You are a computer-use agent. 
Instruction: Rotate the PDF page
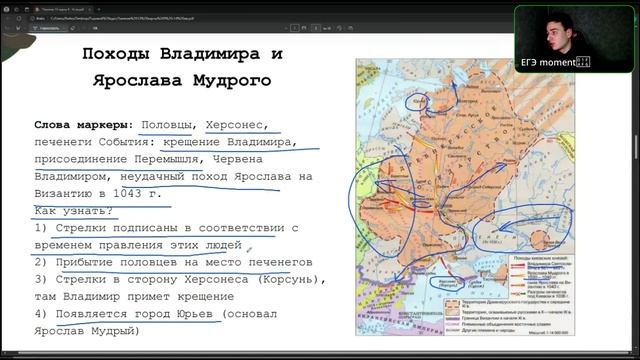(339, 28)
